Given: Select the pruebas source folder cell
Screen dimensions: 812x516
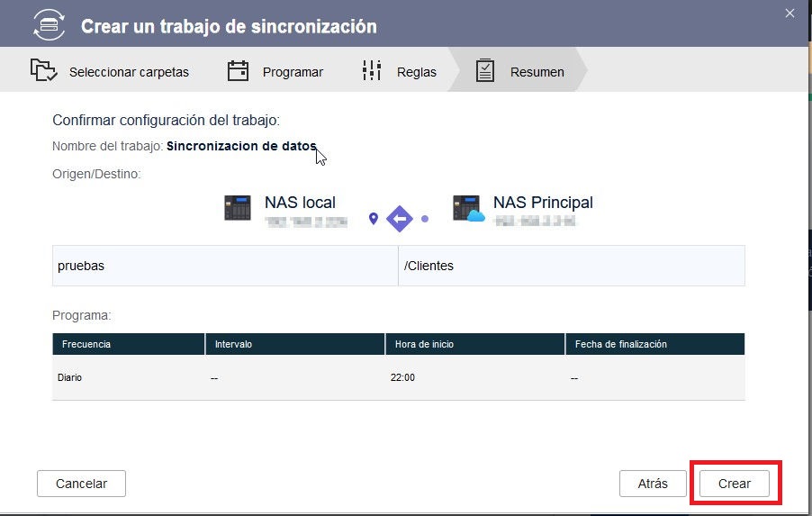Looking at the screenshot, I should (x=225, y=266).
